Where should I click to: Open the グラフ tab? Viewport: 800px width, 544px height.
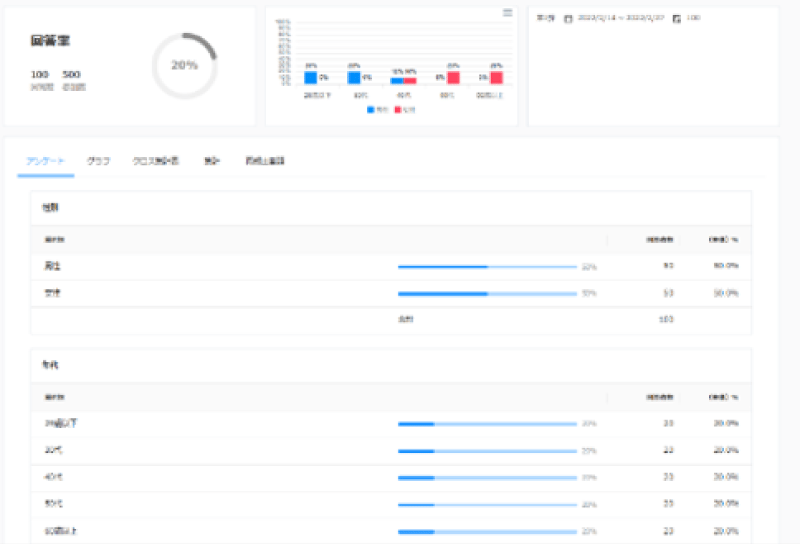pyautogui.click(x=98, y=160)
